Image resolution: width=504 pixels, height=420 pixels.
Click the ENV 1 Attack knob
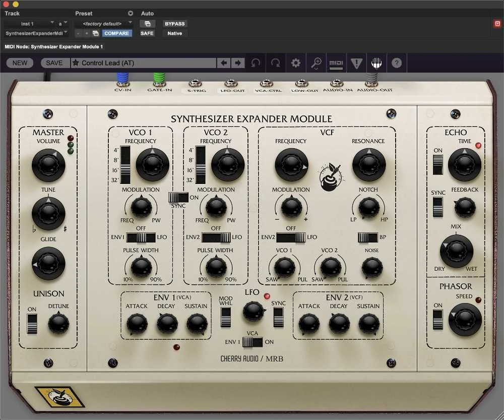tap(137, 324)
